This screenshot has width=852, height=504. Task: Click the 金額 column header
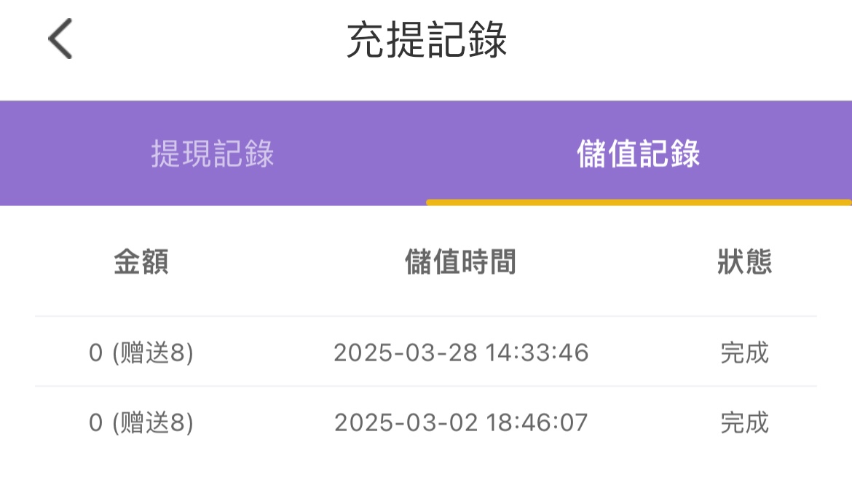pyautogui.click(x=141, y=262)
